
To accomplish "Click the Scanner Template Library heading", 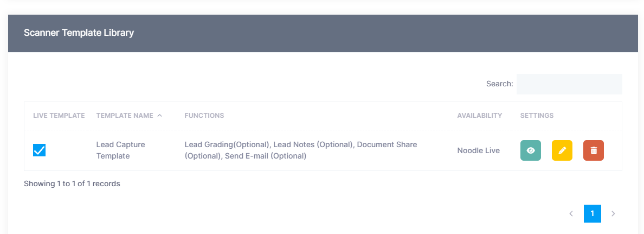I will 79,33.
